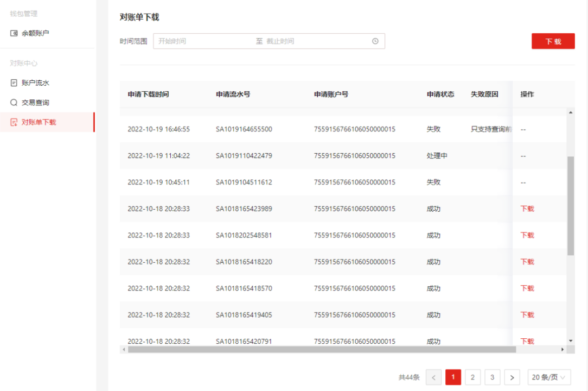Click 失败 status in row SA1019104511612

(433, 182)
